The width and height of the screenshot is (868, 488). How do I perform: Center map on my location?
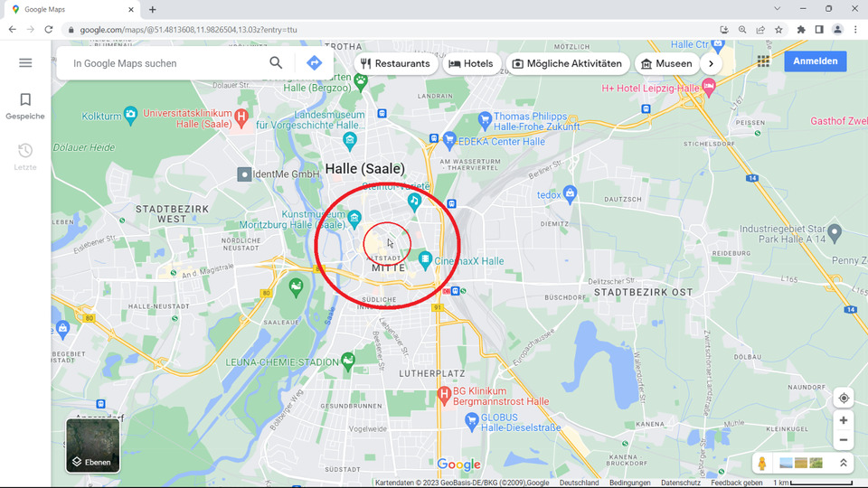[843, 399]
